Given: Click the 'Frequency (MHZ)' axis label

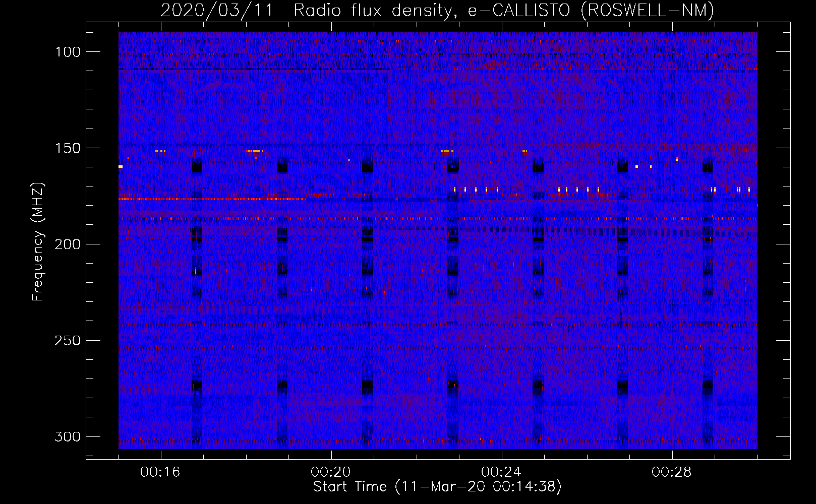Looking at the screenshot, I should click(38, 241).
